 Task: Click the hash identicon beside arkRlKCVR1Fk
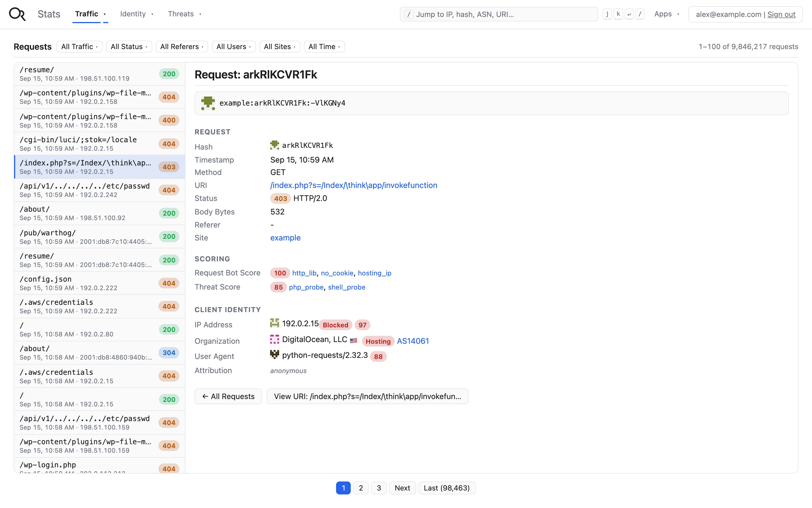[274, 145]
